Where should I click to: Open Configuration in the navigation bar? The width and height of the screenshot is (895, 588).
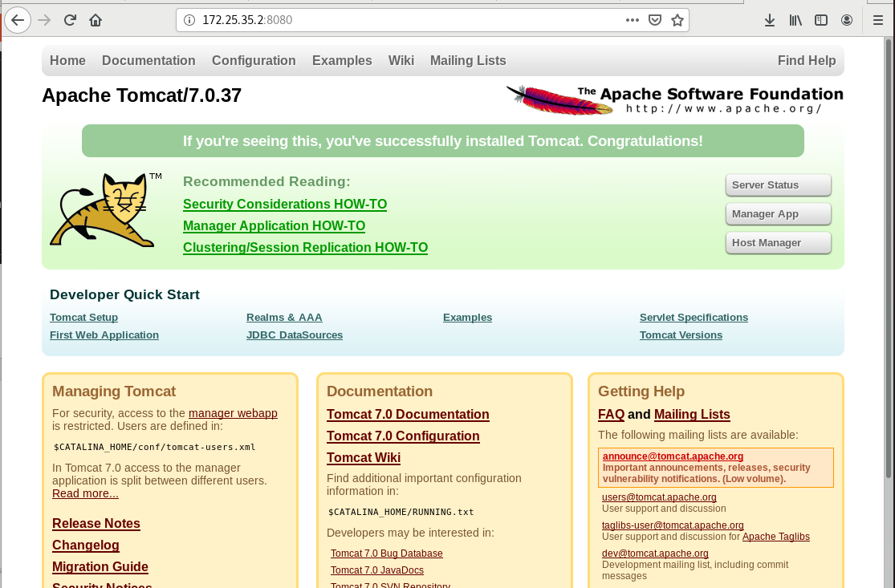(254, 60)
